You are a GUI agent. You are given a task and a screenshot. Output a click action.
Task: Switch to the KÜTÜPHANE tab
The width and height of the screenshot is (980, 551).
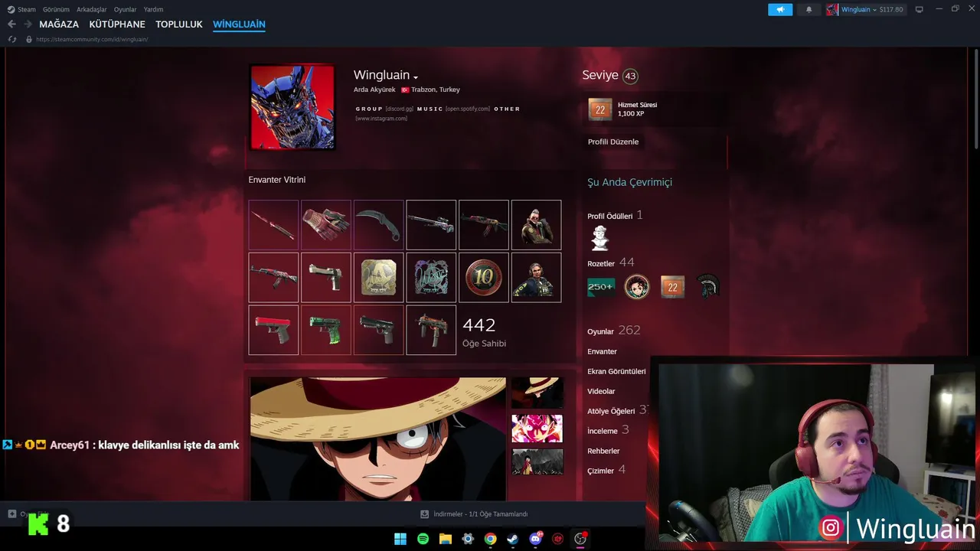[117, 24]
